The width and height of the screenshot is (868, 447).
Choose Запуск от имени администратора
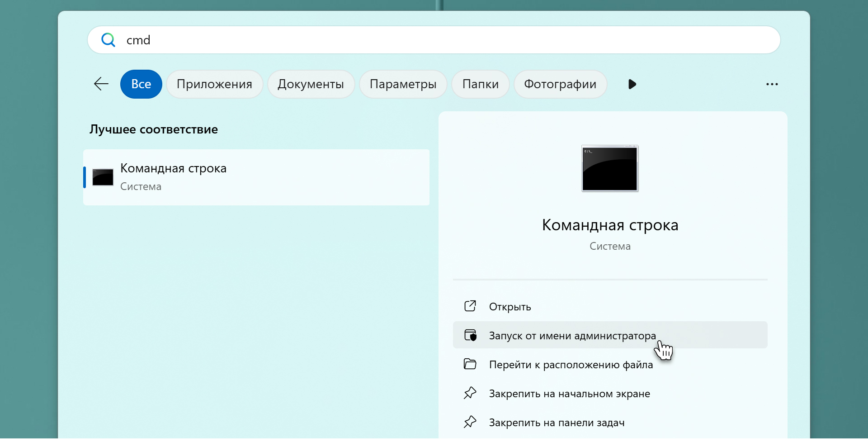572,335
